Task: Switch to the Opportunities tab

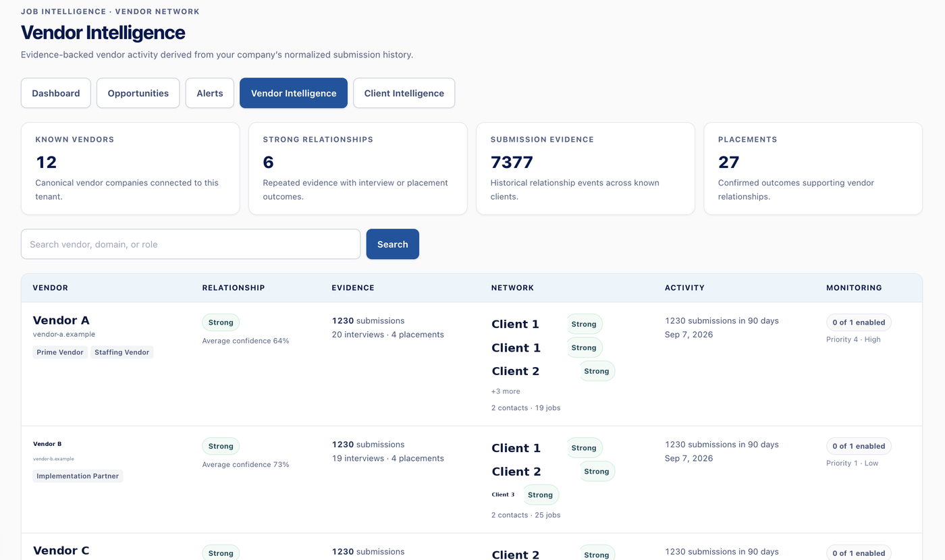Action: [138, 93]
